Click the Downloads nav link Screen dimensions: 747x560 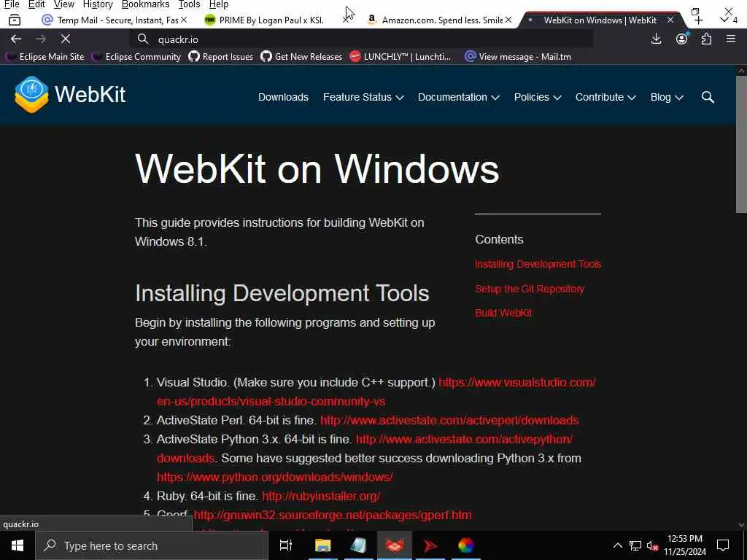(283, 97)
